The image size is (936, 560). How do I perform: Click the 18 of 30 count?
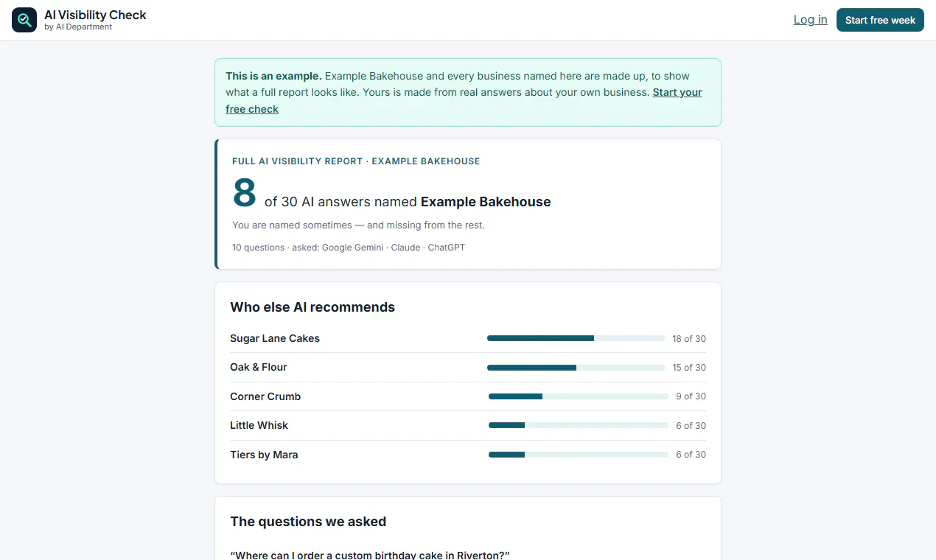[x=689, y=339]
